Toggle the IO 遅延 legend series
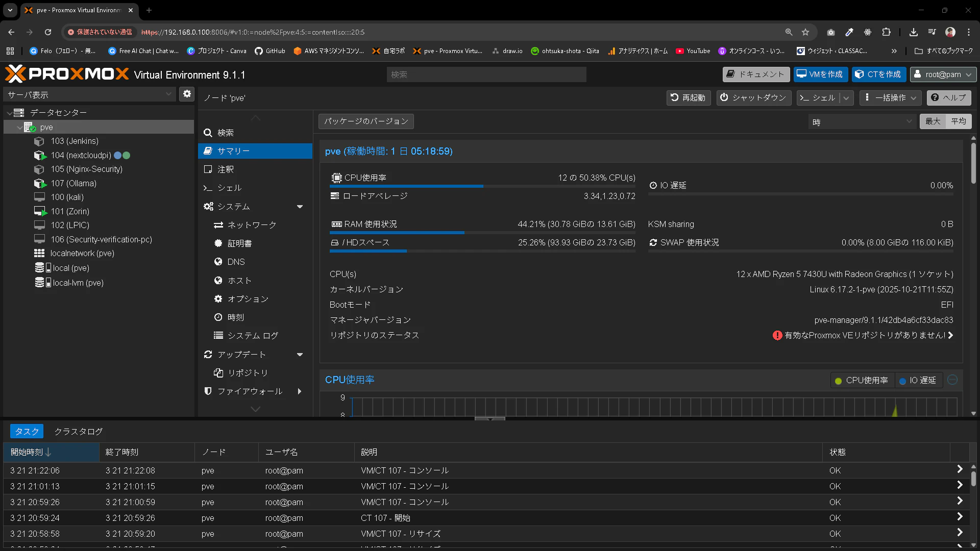The image size is (980, 551). (x=918, y=380)
